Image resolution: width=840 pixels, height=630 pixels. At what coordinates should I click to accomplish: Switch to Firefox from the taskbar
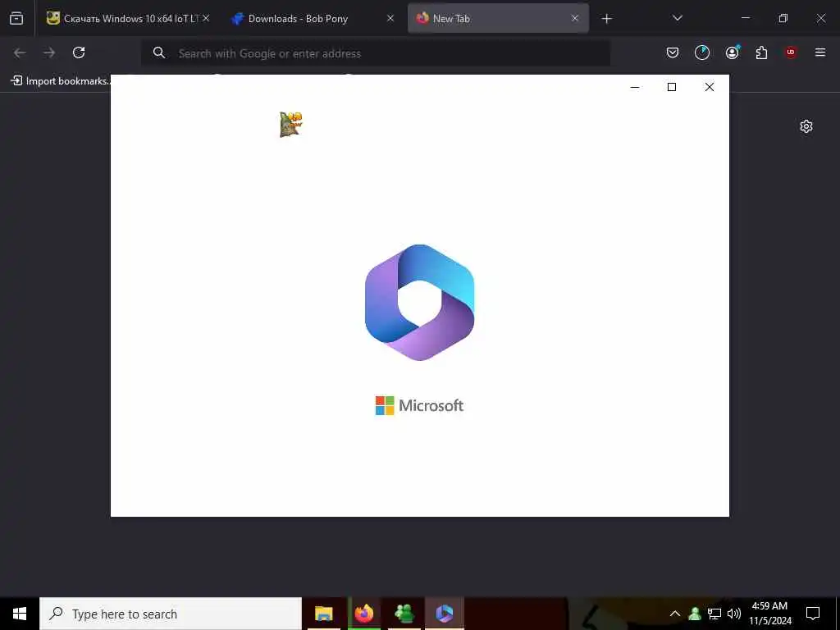point(364,614)
